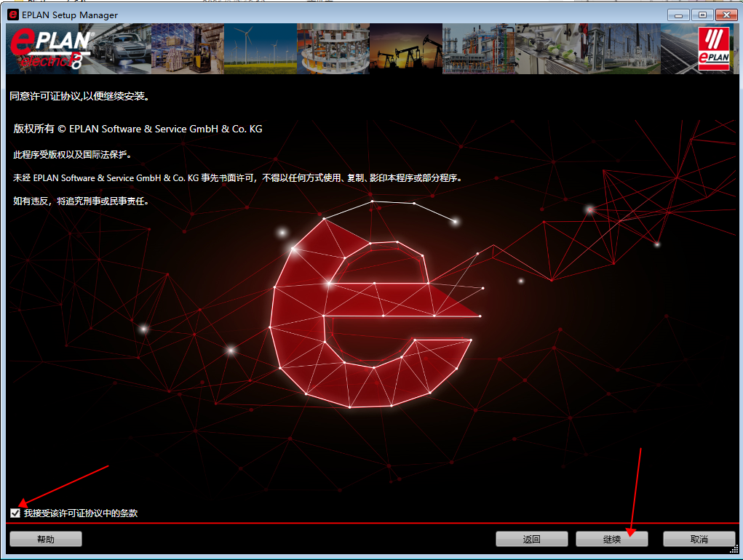
Task: Close the EPLAN Setup Manager window
Action: tap(725, 15)
